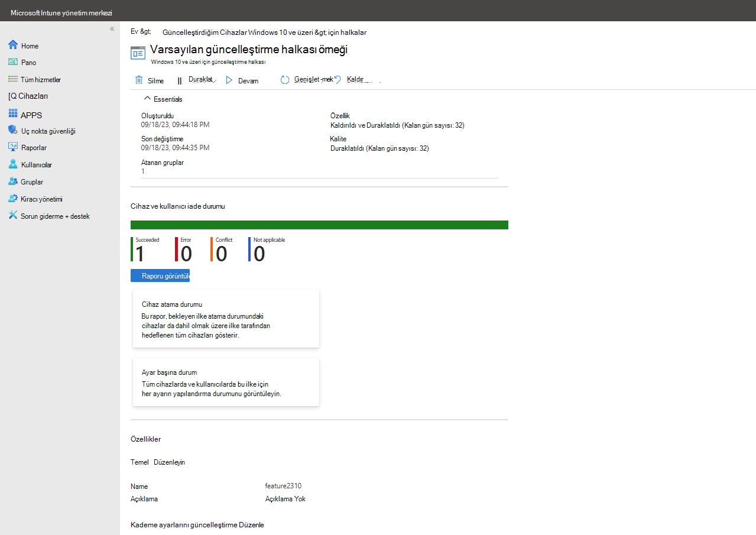The height and width of the screenshot is (535, 756).
Task: Click the Home house icon in sidebar
Action: [x=13, y=45]
